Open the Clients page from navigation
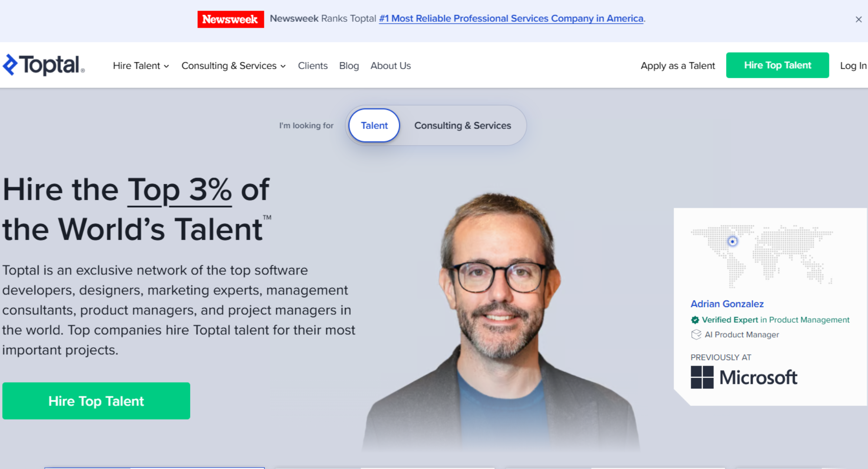The width and height of the screenshot is (868, 469). click(312, 66)
